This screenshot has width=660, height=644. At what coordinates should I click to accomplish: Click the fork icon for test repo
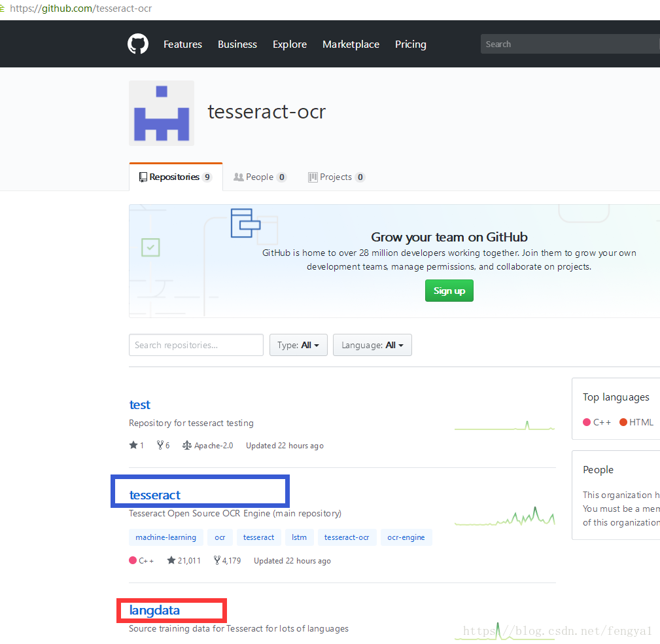click(160, 445)
